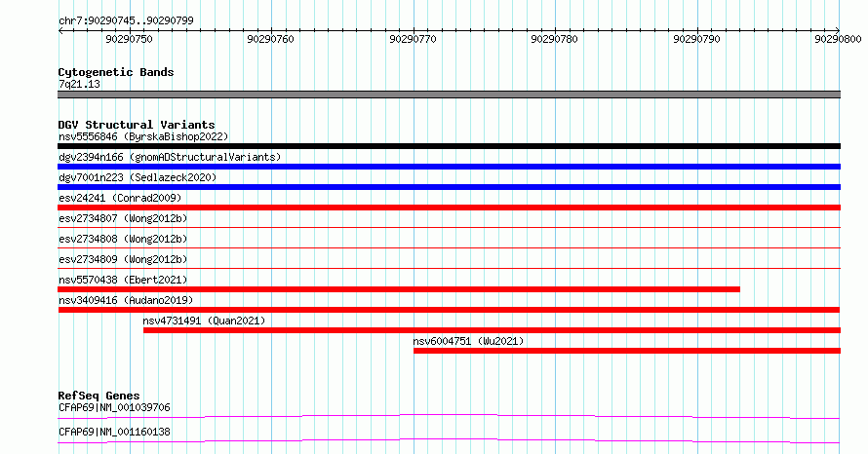Click the gray 7q21.13 cytogenetic band bar
The width and height of the screenshot is (868, 454).
[x=449, y=95]
